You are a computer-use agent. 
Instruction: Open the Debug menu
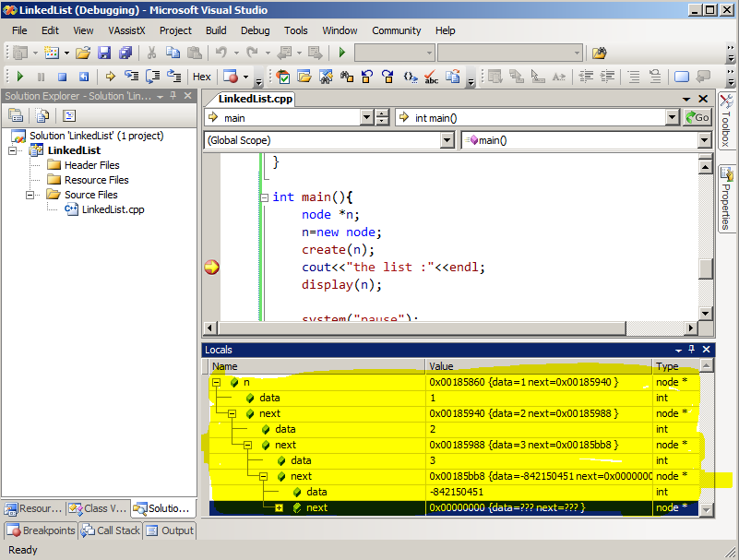tap(255, 30)
